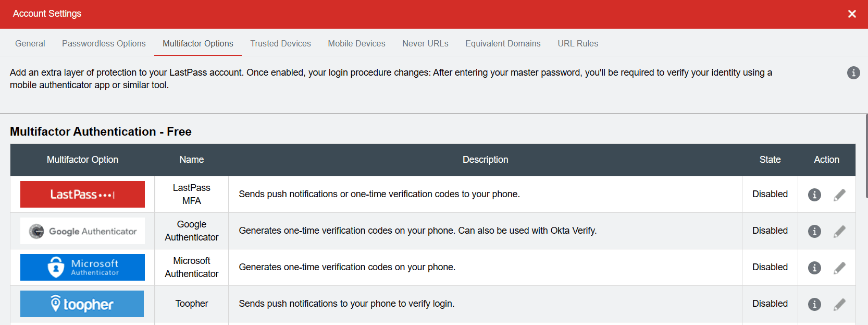Close the Account Settings dialog
The width and height of the screenshot is (868, 325).
click(852, 14)
